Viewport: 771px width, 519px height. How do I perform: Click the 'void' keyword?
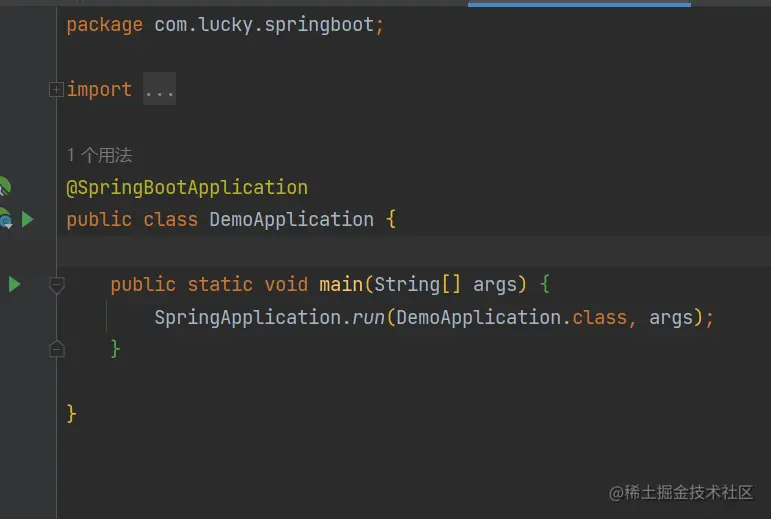tap(286, 285)
